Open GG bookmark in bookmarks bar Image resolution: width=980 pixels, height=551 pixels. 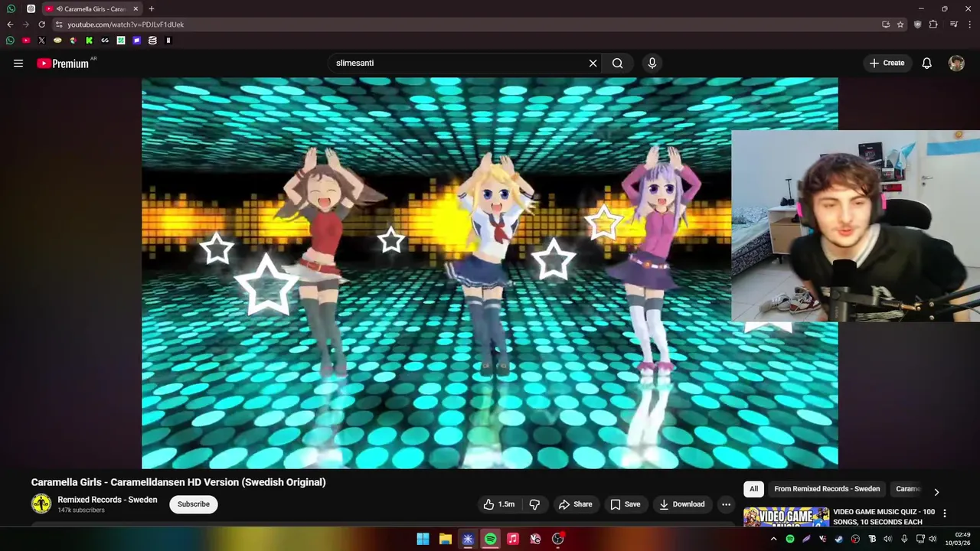coord(105,41)
